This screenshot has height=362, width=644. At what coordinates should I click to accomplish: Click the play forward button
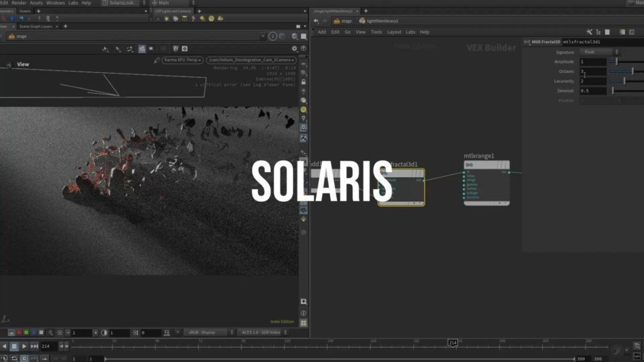[x=25, y=346]
